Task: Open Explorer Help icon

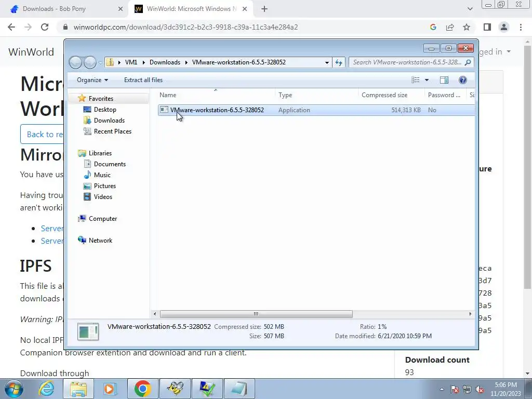Action: (x=462, y=80)
